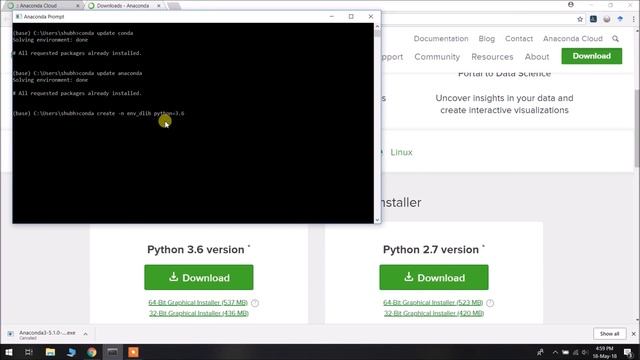640x360 pixels.
Task: Click 32-Bit Graphical Installer (420 MB) link
Action: (434, 313)
